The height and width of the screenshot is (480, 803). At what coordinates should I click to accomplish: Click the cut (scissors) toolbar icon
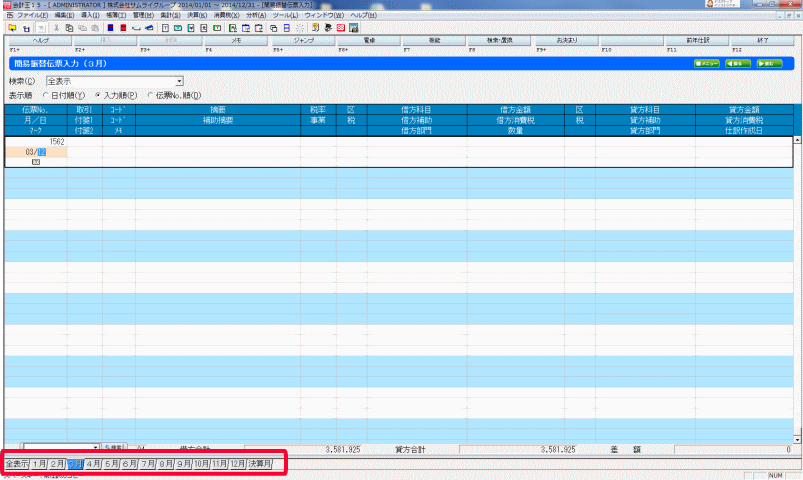coord(55,28)
